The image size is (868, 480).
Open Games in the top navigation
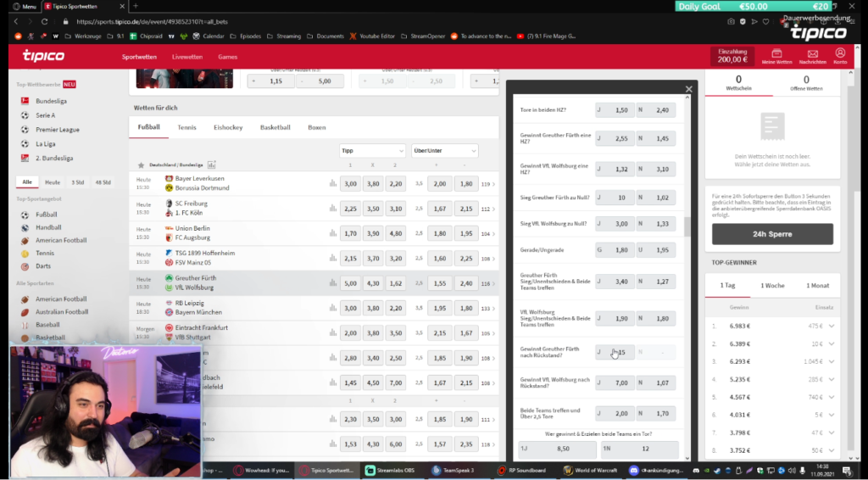coord(227,57)
